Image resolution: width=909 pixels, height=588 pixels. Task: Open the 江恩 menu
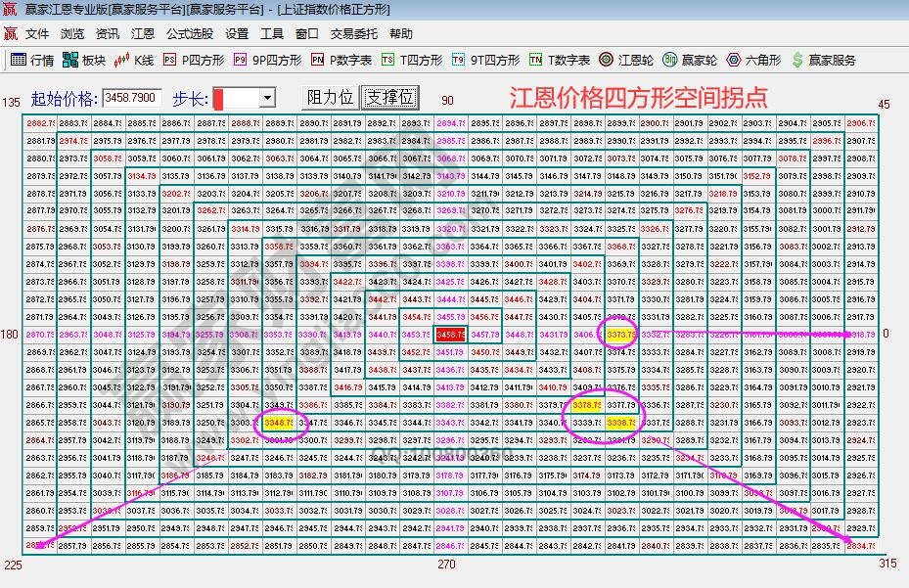(x=143, y=33)
